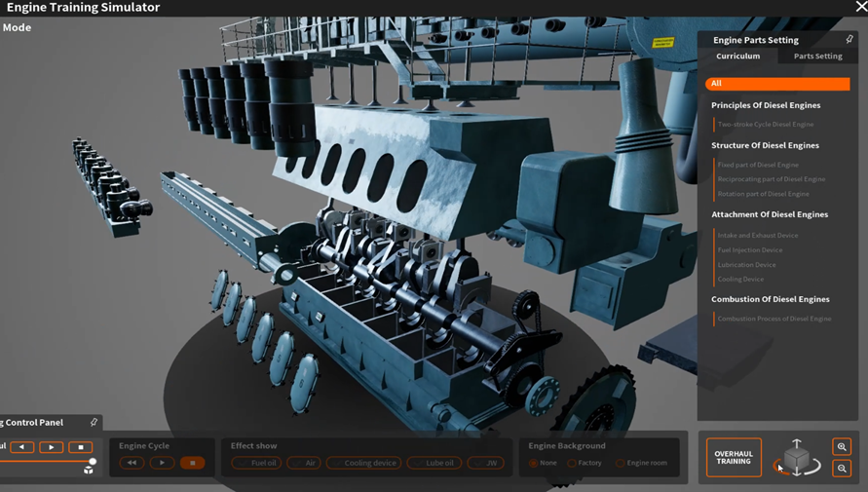Switch to the Parts Setting tab
Viewport: 868px width, 492px height.
(x=817, y=56)
